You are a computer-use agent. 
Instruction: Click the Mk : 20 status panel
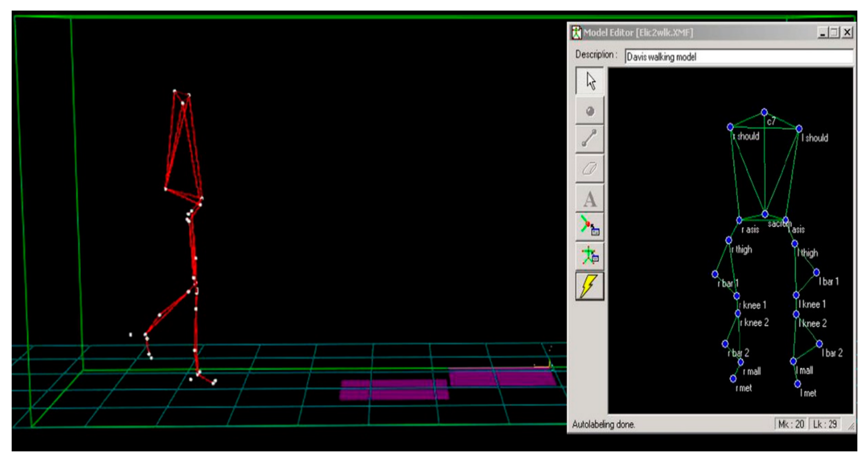790,424
